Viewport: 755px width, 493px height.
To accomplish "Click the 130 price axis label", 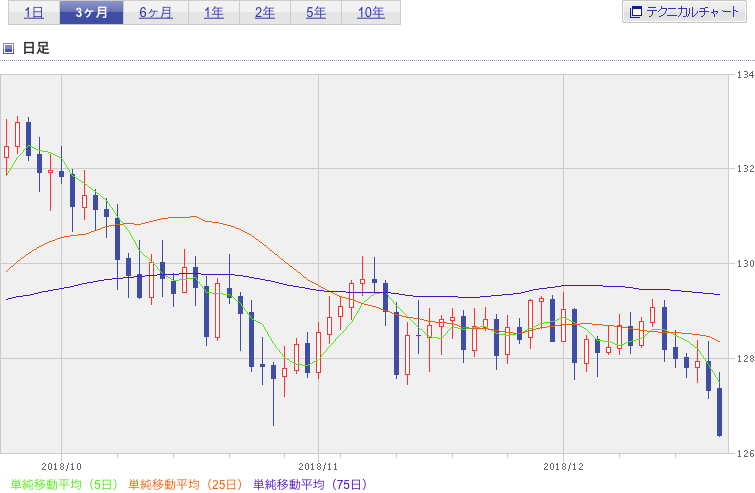I will pyautogui.click(x=745, y=263).
